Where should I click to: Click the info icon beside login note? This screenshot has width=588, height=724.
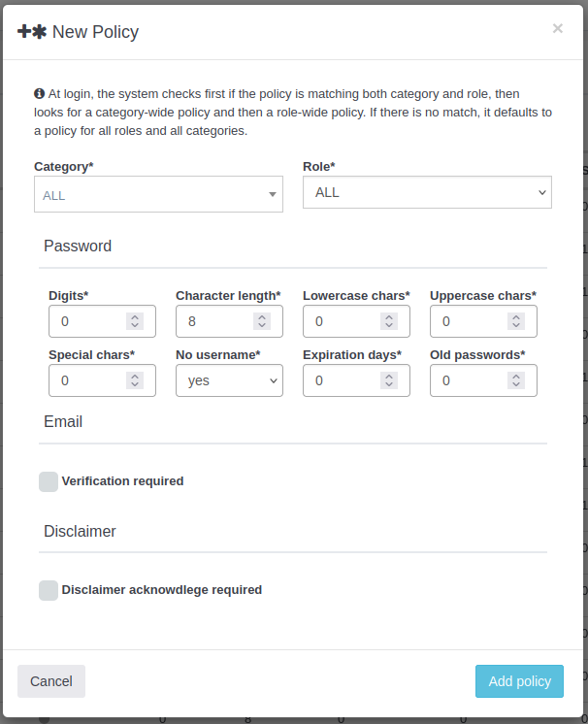coord(40,94)
